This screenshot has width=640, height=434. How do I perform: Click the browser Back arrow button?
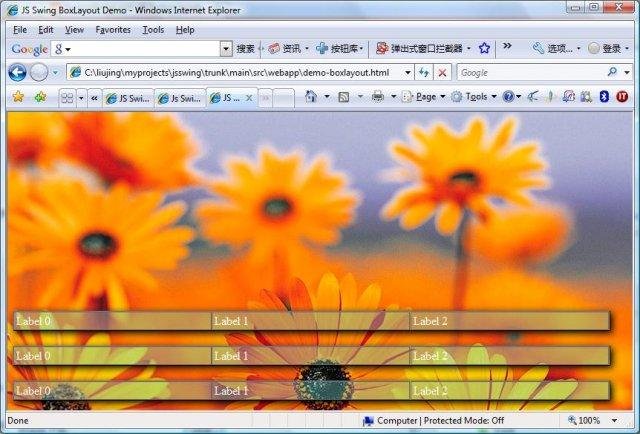coord(17,73)
